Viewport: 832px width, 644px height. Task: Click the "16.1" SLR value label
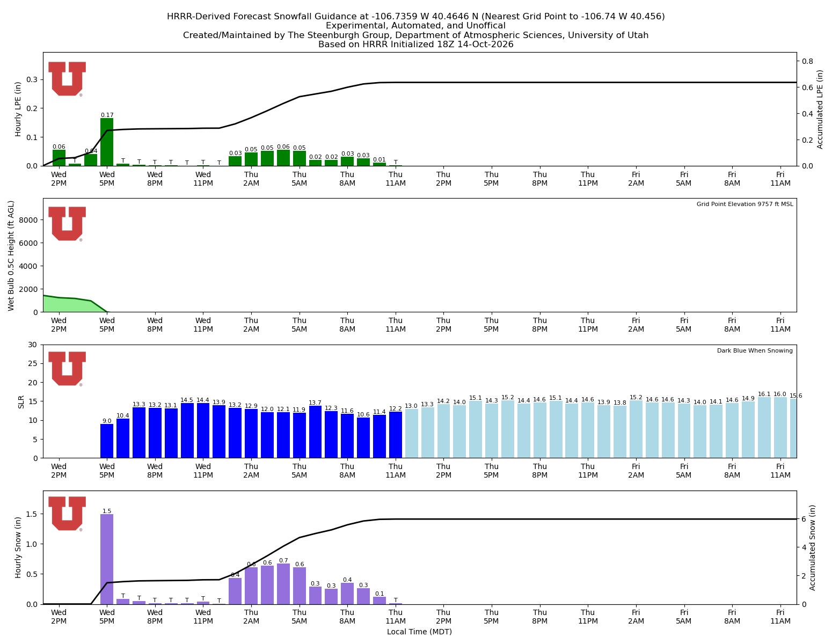click(x=764, y=394)
